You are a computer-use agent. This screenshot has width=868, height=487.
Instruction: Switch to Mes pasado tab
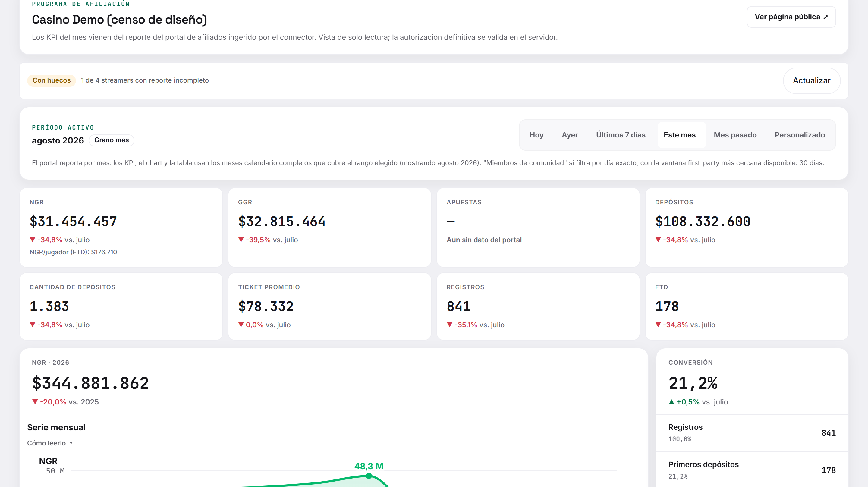[x=735, y=135]
